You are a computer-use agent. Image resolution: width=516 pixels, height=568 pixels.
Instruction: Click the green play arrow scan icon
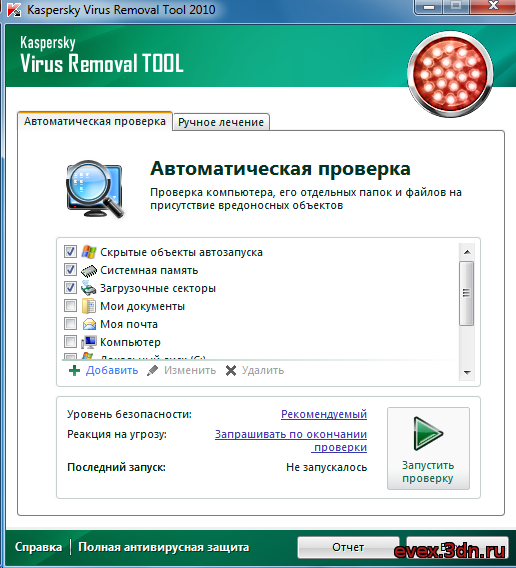click(x=428, y=434)
